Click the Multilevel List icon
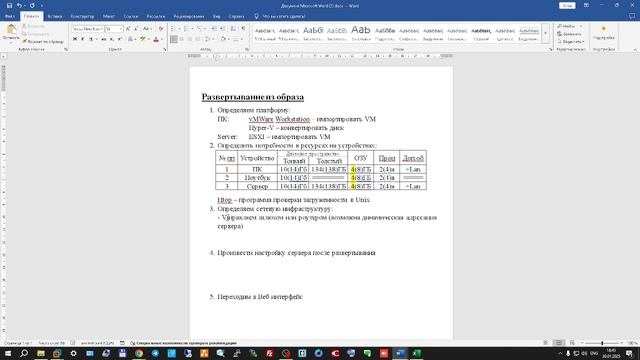Viewport: 640px width, 360px height. tap(199, 29)
